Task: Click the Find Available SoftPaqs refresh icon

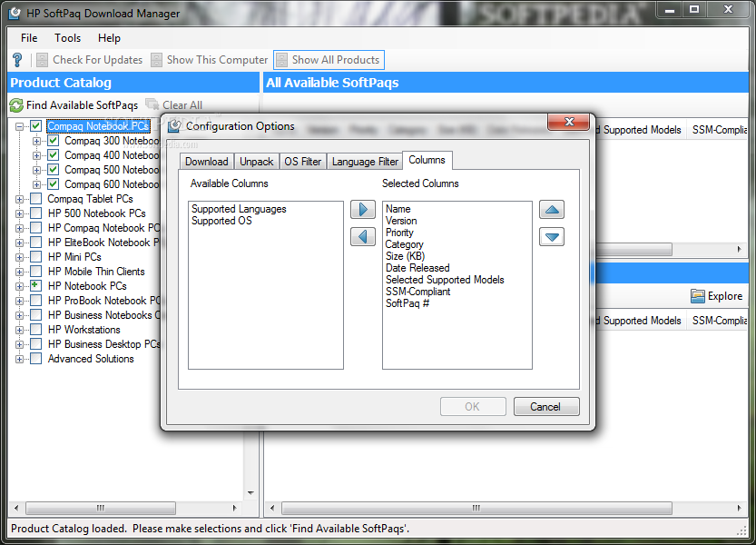Action: click(x=16, y=105)
